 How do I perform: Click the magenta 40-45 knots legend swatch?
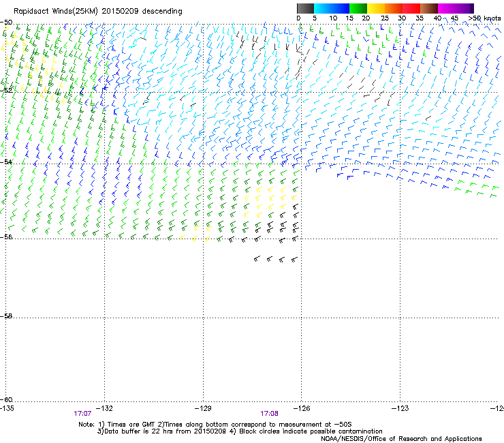tap(447, 8)
